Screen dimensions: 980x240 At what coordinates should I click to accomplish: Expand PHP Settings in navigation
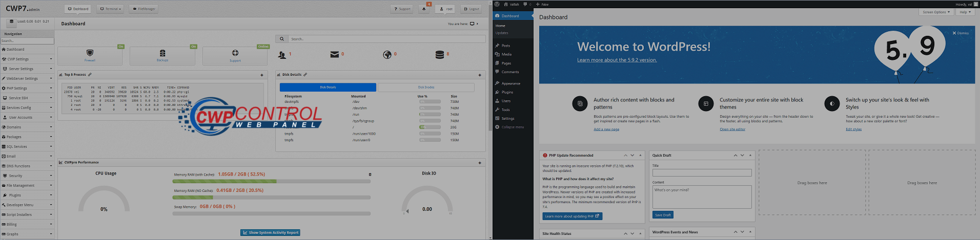coord(27,88)
